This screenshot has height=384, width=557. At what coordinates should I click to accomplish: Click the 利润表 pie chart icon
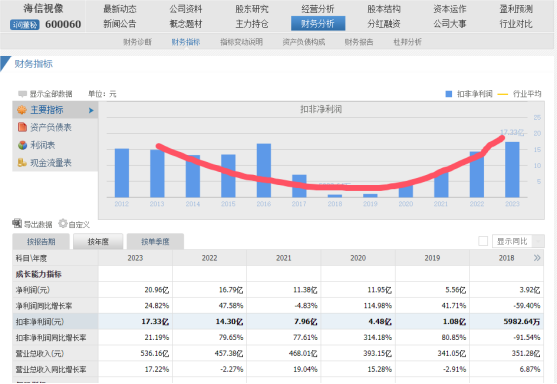click(22, 145)
